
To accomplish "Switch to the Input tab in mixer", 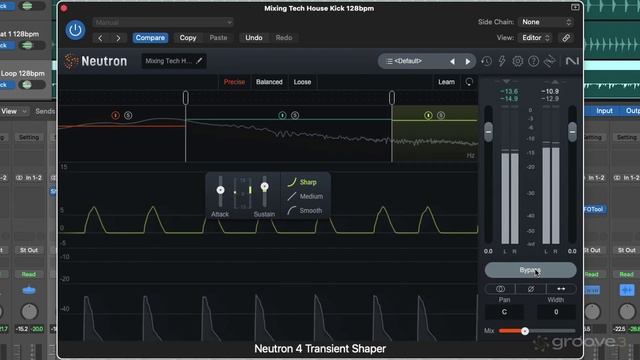I will [x=604, y=111].
